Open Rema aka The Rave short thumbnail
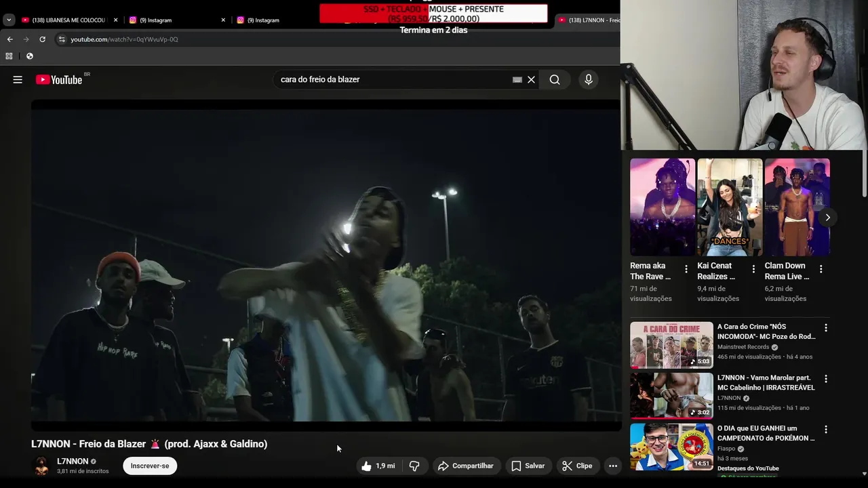This screenshot has height=488, width=868. coord(663,207)
